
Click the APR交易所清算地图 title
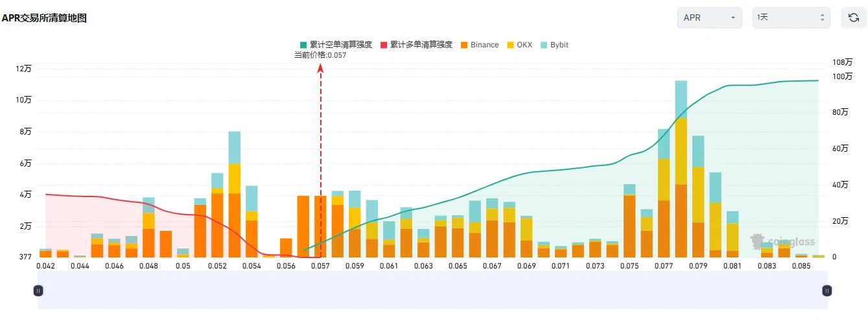45,18
